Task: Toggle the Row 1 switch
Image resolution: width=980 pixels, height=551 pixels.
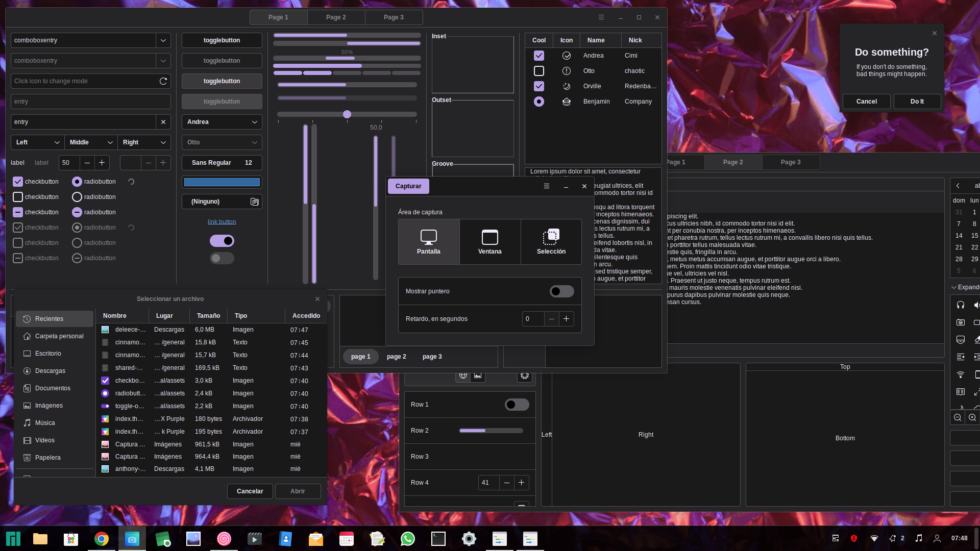Action: [517, 405]
